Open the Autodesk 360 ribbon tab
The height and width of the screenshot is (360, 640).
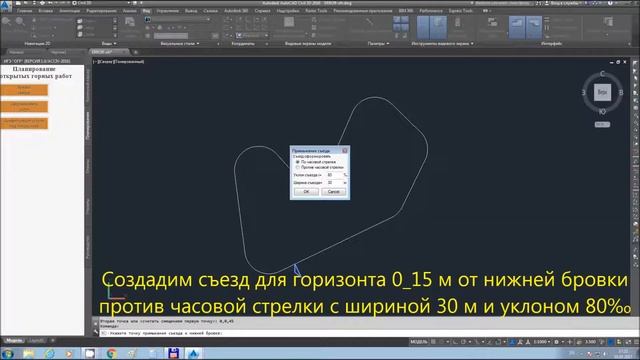[x=236, y=11]
